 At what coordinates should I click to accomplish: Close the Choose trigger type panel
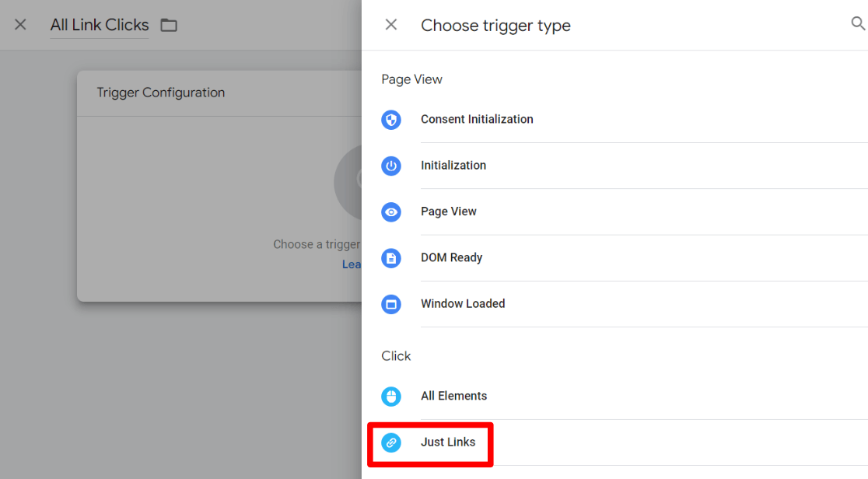point(390,24)
